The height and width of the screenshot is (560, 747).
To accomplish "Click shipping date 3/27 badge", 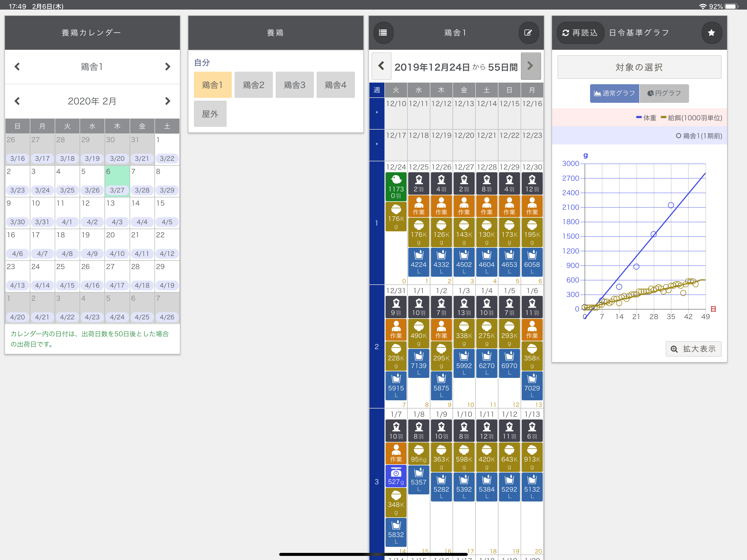I will tap(117, 190).
